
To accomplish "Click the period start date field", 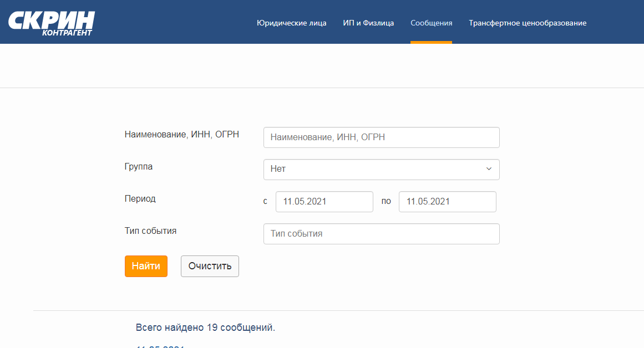I will click(324, 202).
